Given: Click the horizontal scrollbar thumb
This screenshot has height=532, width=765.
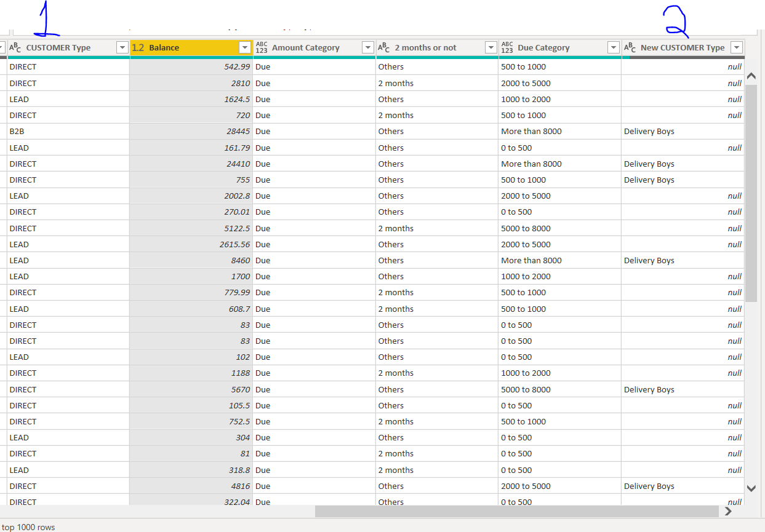Looking at the screenshot, I should pyautogui.click(x=517, y=511).
